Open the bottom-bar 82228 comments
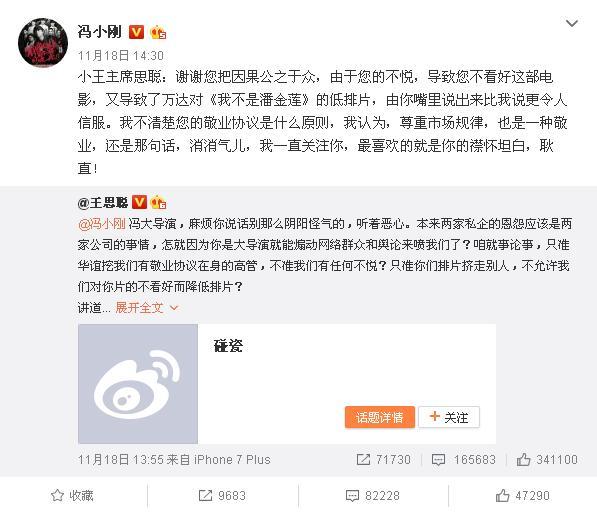597x514 pixels. coord(373,496)
